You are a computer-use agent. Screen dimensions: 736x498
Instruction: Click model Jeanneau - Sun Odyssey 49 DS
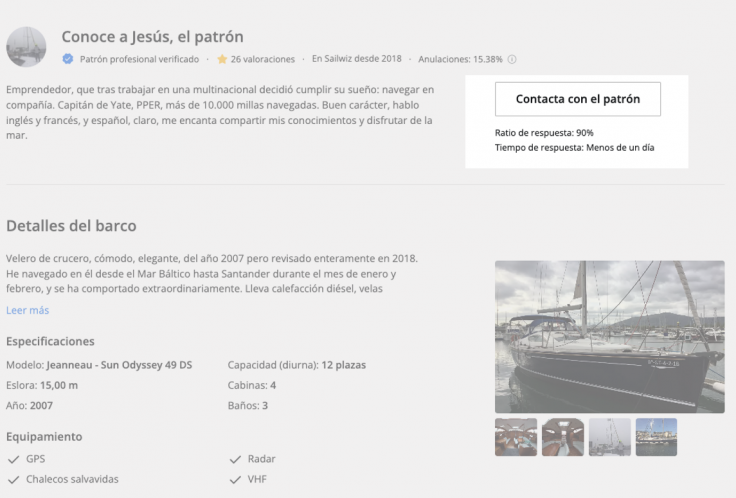(x=119, y=365)
